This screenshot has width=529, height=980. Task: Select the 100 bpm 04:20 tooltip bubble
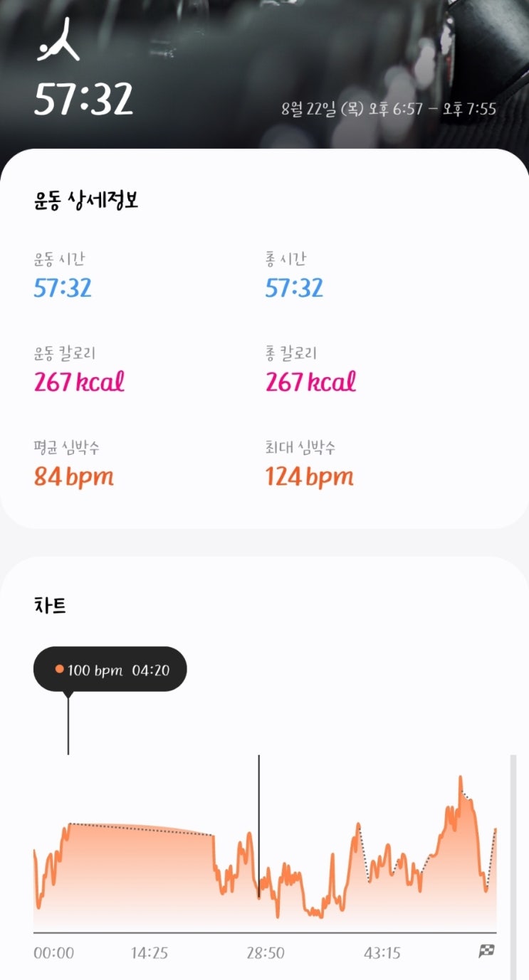point(110,670)
